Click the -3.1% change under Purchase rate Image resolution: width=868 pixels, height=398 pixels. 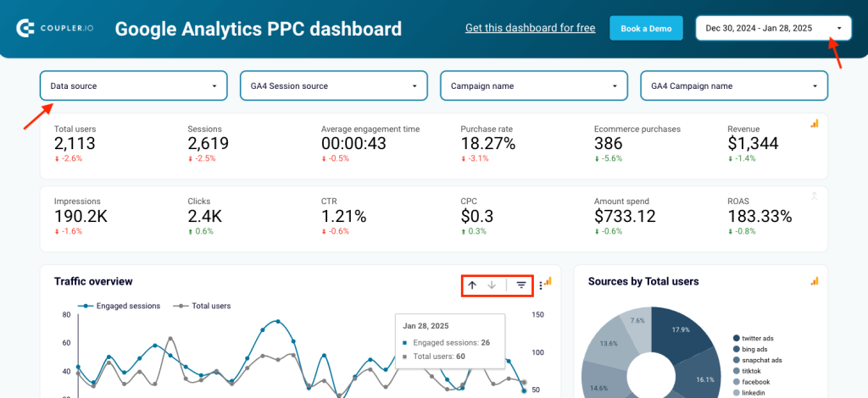click(475, 158)
